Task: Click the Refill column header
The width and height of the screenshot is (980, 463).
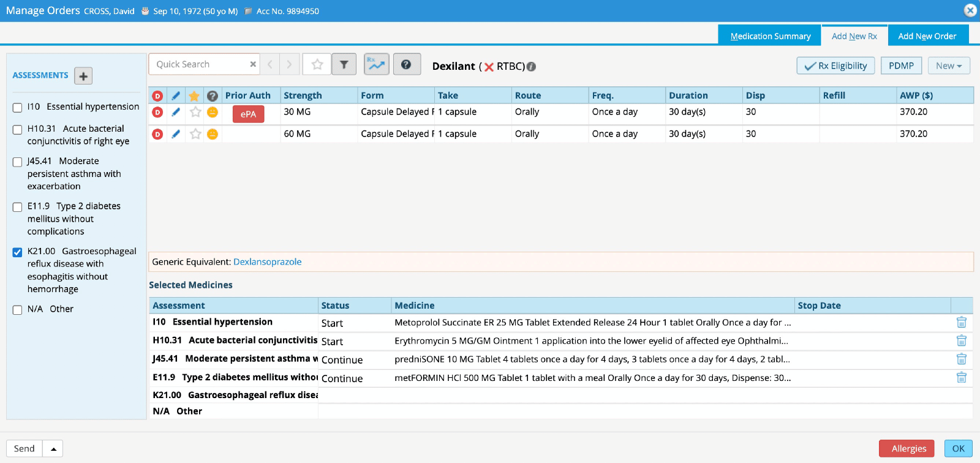Action: (858, 96)
